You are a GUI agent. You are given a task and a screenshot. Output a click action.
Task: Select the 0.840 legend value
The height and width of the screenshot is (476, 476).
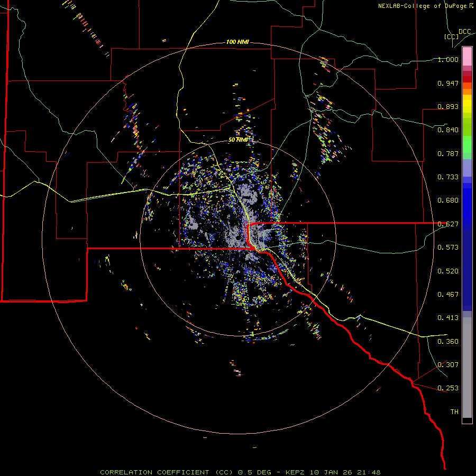coord(448,130)
